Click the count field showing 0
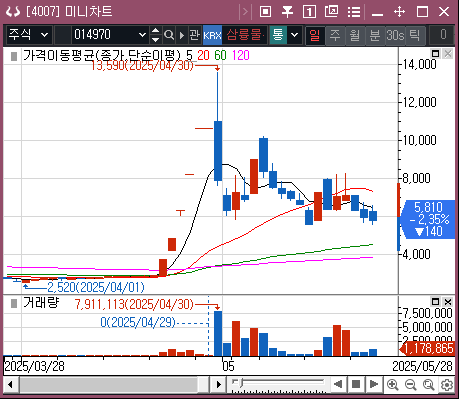 pos(442,35)
